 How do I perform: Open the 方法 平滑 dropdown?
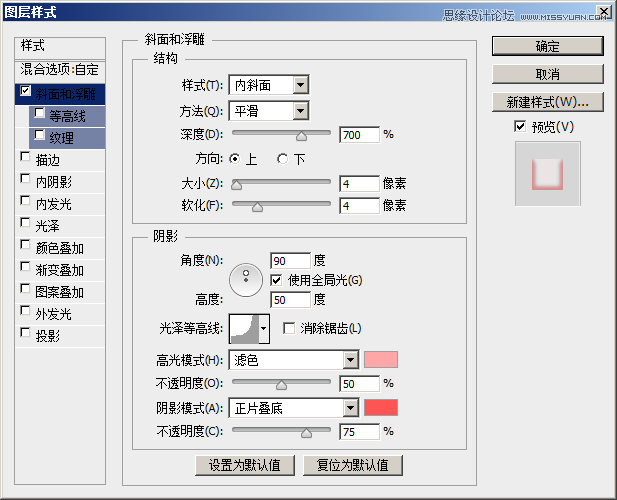[269, 111]
